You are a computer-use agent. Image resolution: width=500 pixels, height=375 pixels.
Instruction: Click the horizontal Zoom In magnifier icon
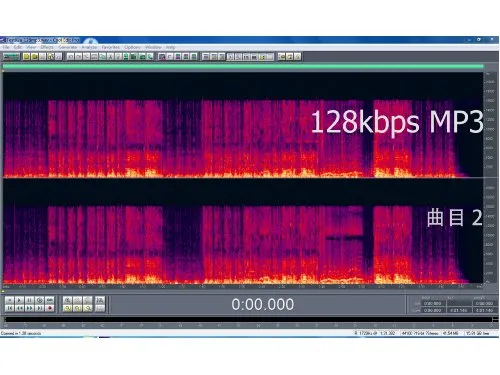[x=67, y=300]
